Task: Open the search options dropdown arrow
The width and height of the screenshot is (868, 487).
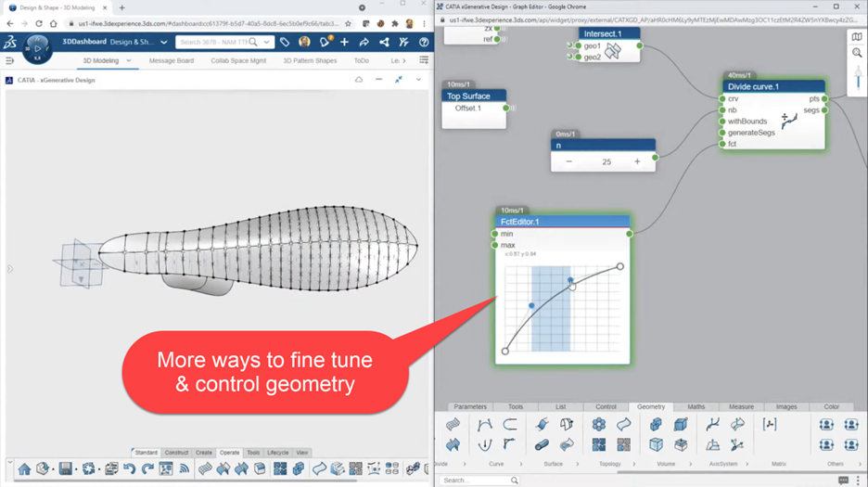Action: pos(267,42)
